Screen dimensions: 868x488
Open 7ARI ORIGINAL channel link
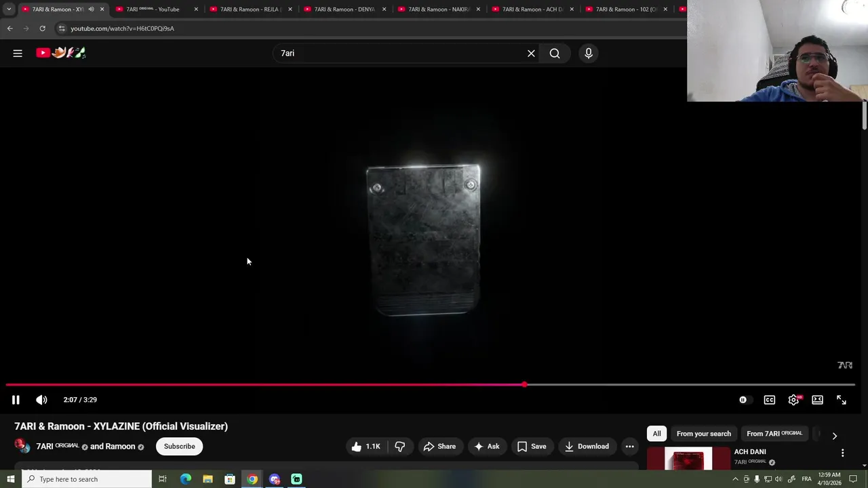pos(57,446)
